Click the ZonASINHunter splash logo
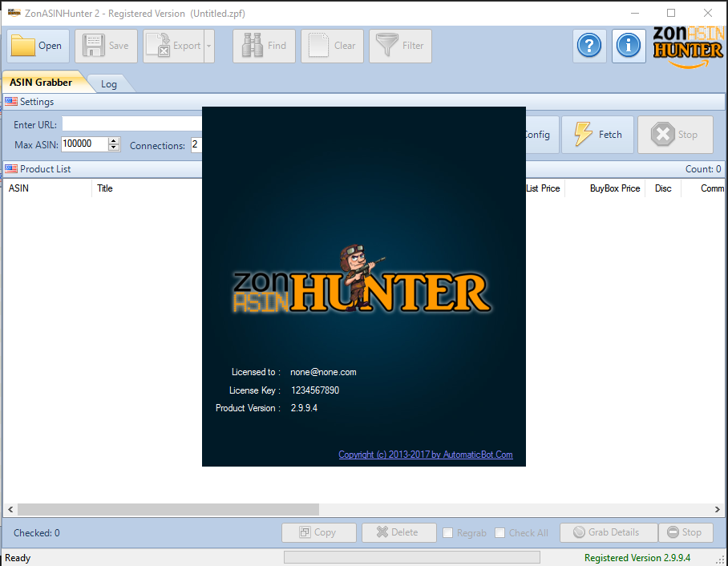Screen dimensions: 728x566 click(x=362, y=280)
